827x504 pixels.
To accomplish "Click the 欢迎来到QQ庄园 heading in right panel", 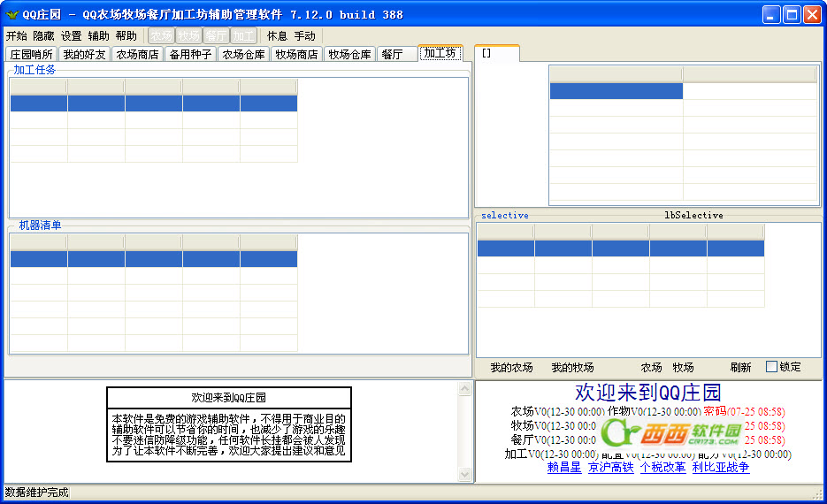I will 647,393.
